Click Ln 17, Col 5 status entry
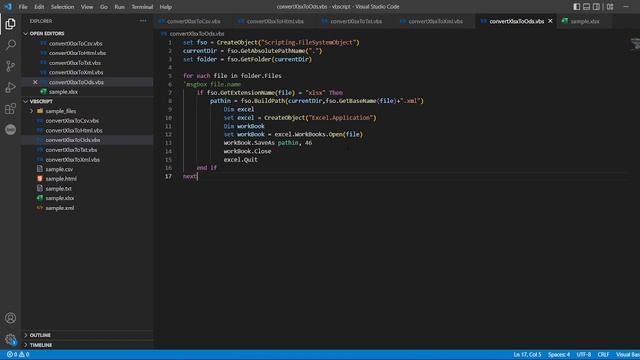This screenshot has height=360, width=640. click(527, 354)
